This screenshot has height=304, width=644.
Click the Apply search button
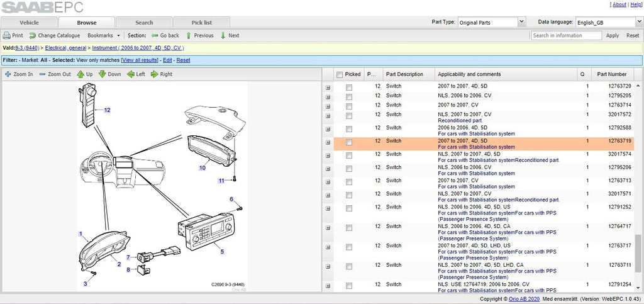(x=613, y=36)
